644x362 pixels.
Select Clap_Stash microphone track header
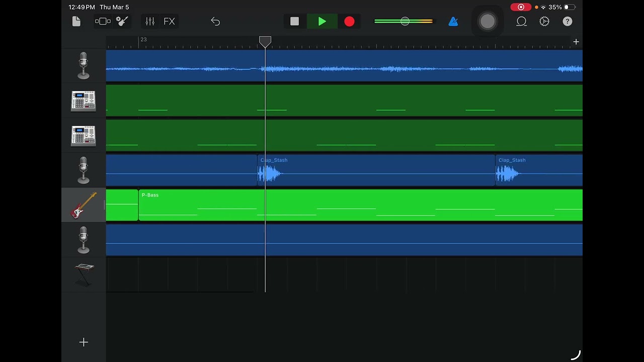tap(84, 170)
